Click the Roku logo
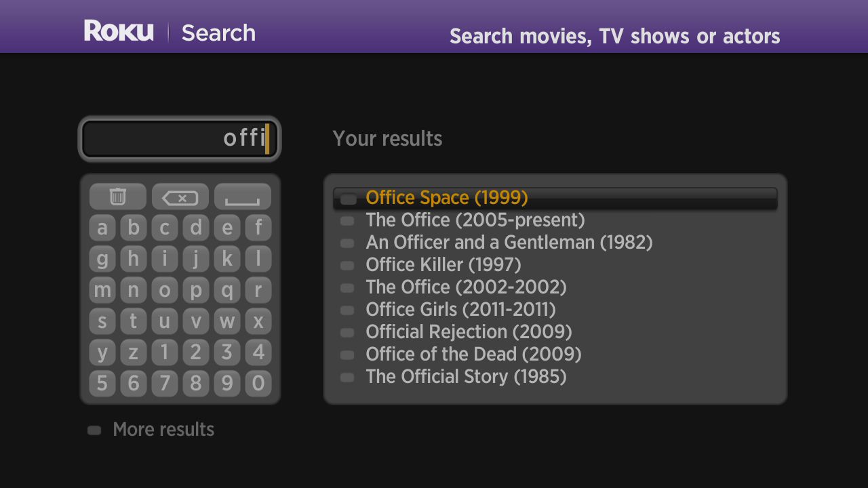Viewport: 868px width, 488px height. pyautogui.click(x=119, y=31)
